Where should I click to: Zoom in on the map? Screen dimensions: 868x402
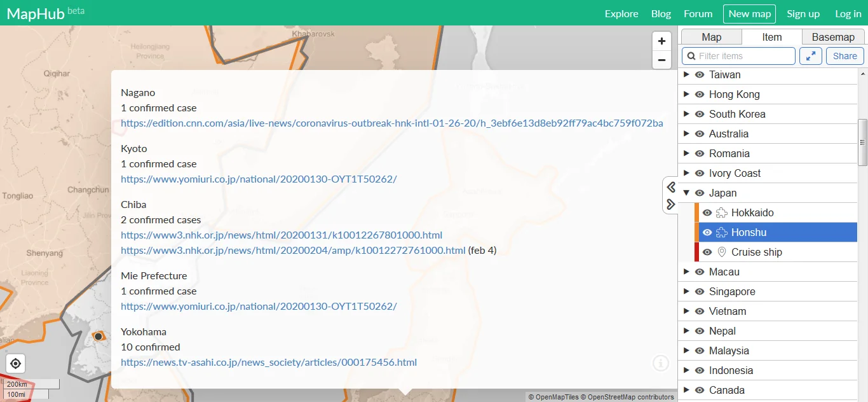[x=661, y=41]
